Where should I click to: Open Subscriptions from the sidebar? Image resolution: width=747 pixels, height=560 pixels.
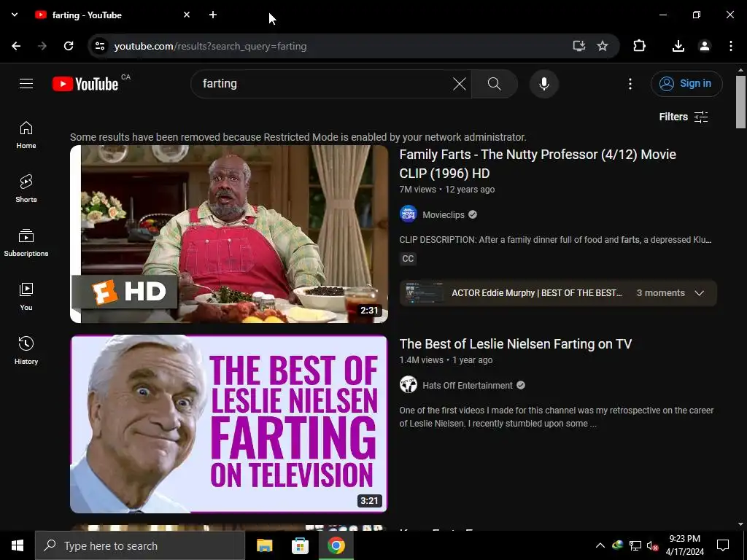point(26,242)
